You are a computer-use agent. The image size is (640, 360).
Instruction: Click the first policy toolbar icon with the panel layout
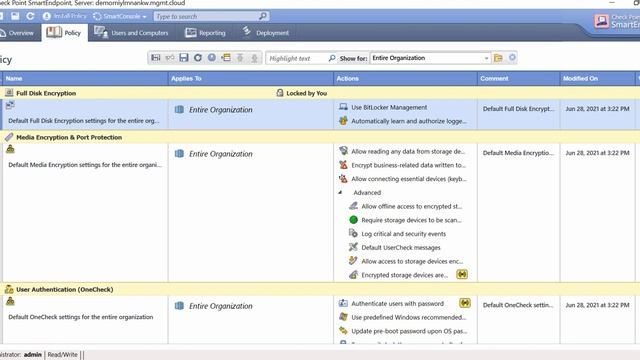pyautogui.click(x=156, y=58)
